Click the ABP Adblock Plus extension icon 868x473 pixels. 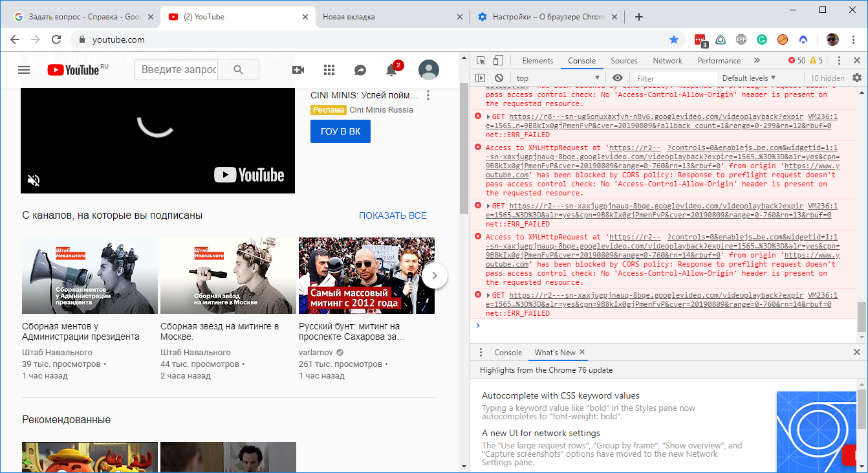pyautogui.click(x=741, y=39)
